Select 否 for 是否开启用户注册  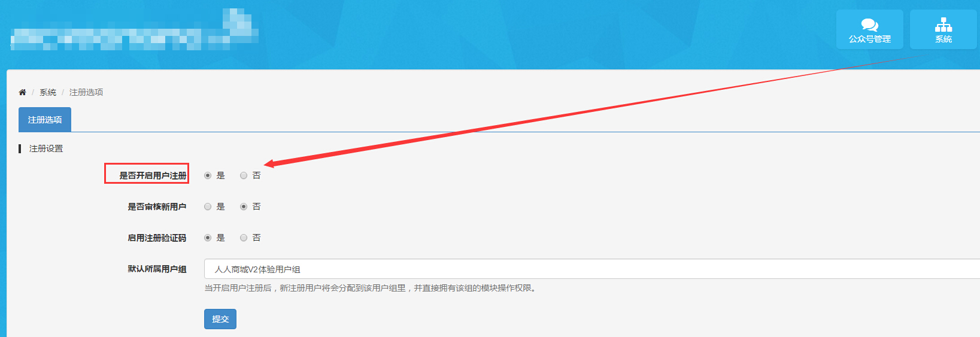[244, 175]
